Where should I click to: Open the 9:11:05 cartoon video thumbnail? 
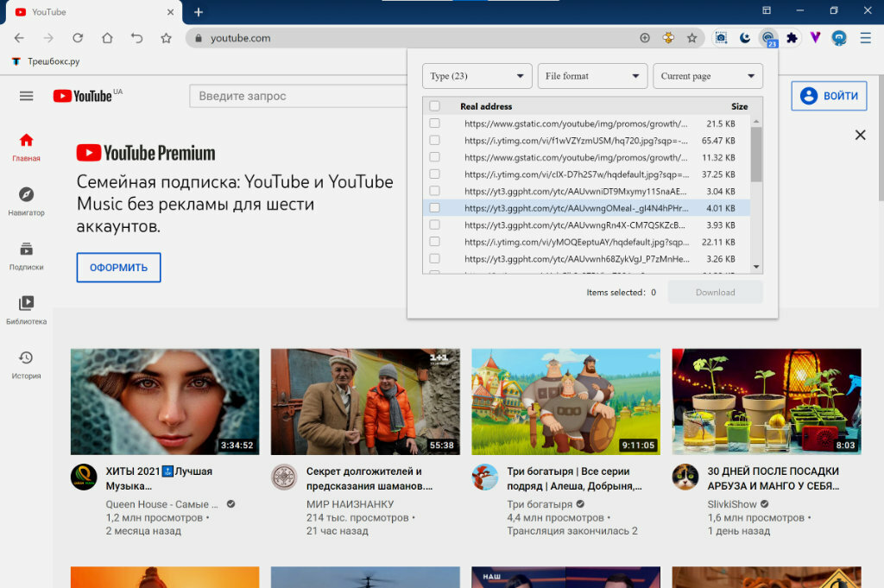[565, 401]
